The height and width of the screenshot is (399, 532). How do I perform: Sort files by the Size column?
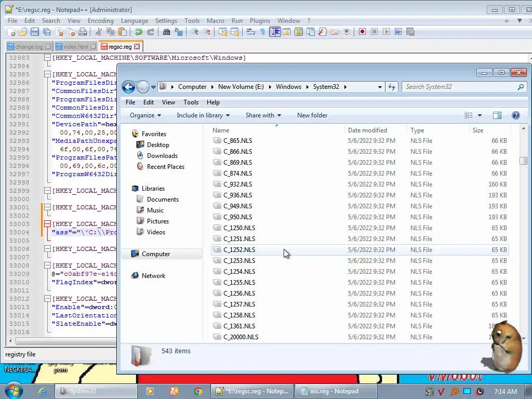pyautogui.click(x=490, y=130)
